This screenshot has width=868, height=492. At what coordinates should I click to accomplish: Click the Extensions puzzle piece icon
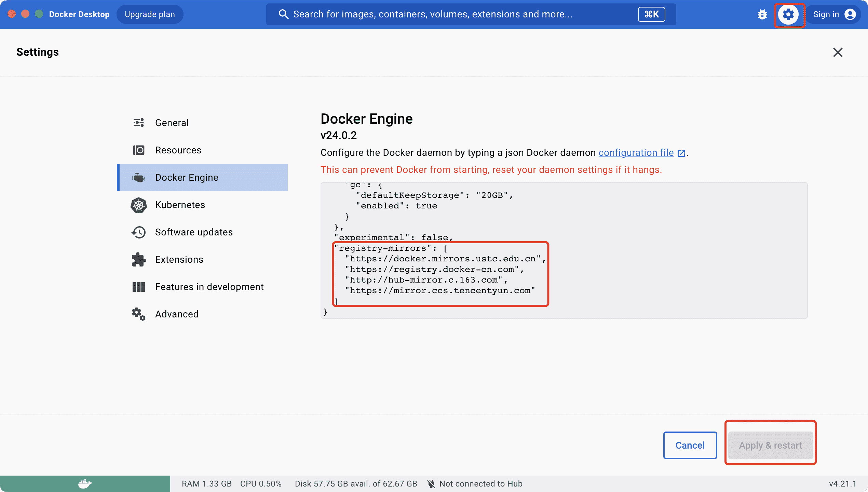click(139, 260)
